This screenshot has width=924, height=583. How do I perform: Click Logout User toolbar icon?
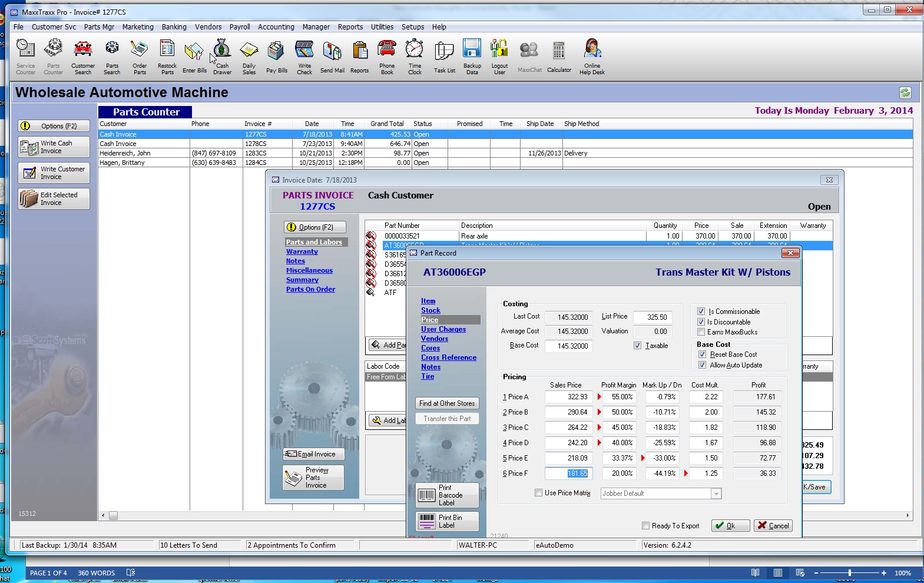click(x=499, y=57)
